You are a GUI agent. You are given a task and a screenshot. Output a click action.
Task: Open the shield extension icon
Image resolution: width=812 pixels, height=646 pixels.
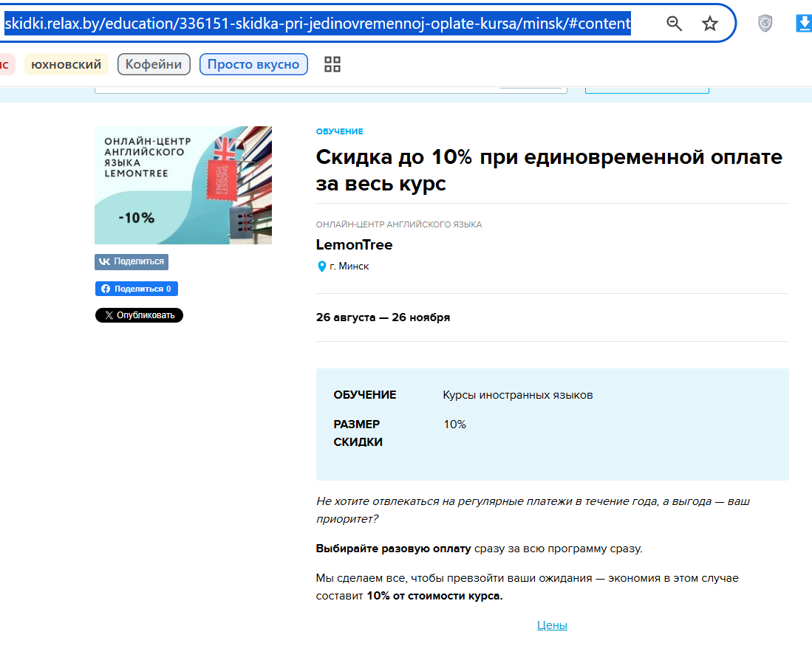click(765, 24)
